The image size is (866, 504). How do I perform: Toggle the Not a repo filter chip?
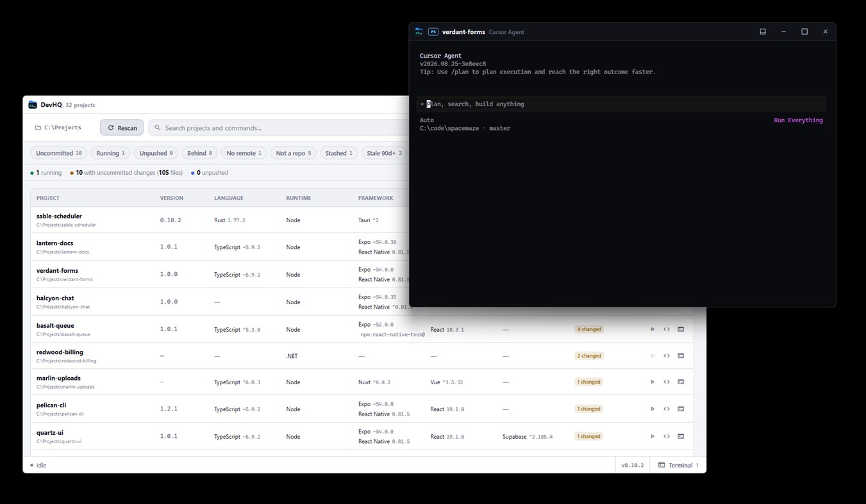[293, 153]
